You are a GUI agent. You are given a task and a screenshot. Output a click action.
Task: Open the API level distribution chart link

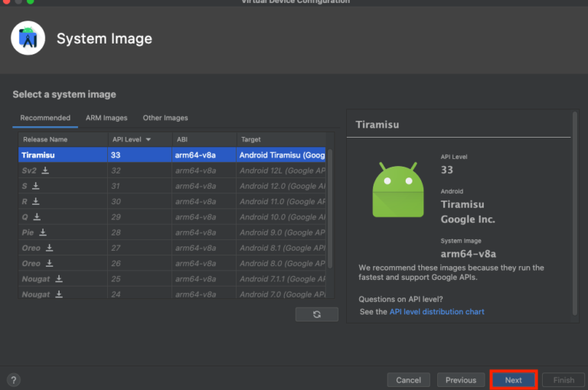coord(436,312)
